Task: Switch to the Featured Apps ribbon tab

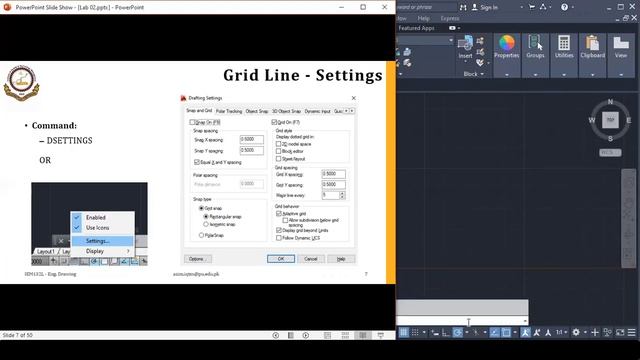Action: coord(416,28)
